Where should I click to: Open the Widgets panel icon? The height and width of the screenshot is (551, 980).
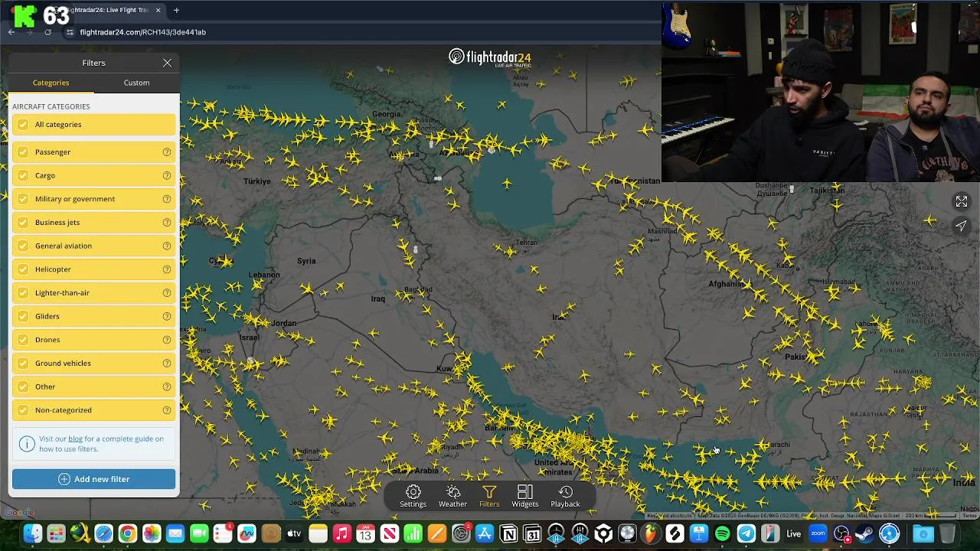click(x=525, y=491)
